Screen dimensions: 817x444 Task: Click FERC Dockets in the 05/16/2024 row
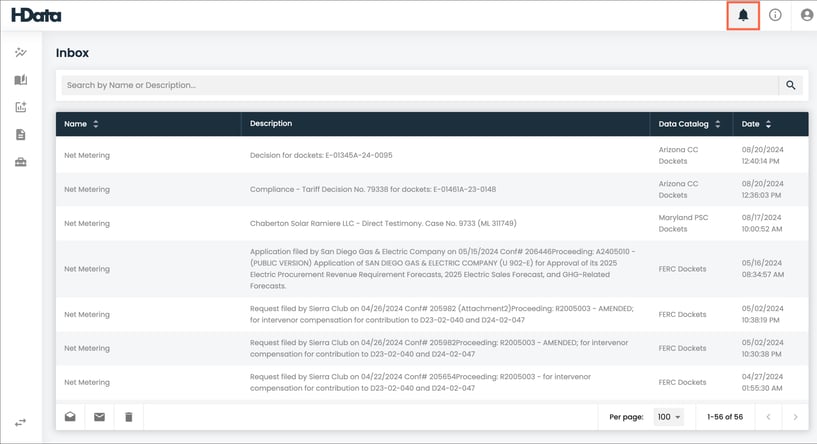coord(682,269)
